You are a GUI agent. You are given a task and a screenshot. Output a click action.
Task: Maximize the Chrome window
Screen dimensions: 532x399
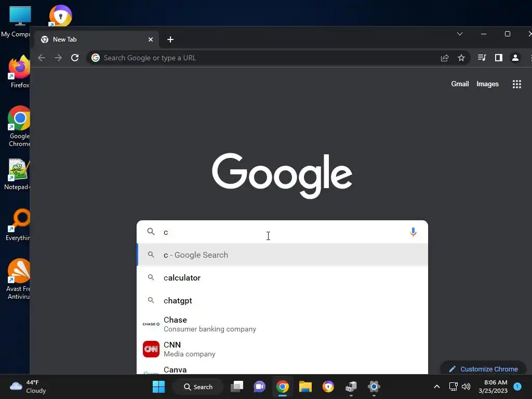pos(507,34)
